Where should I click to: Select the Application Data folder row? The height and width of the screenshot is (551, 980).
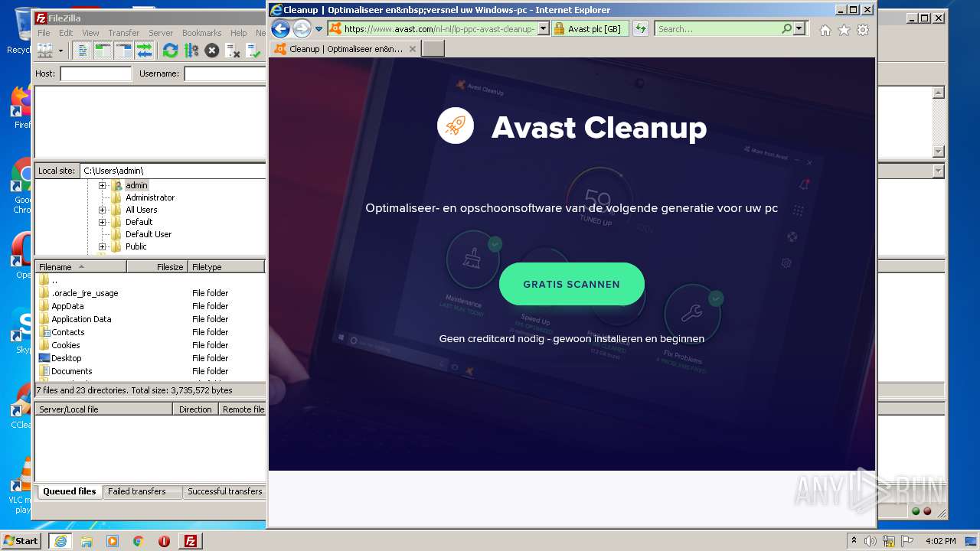[x=150, y=319]
